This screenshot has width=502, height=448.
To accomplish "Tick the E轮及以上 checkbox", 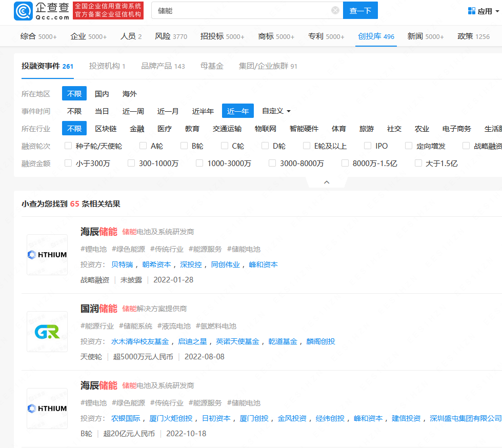I will pos(307,146).
